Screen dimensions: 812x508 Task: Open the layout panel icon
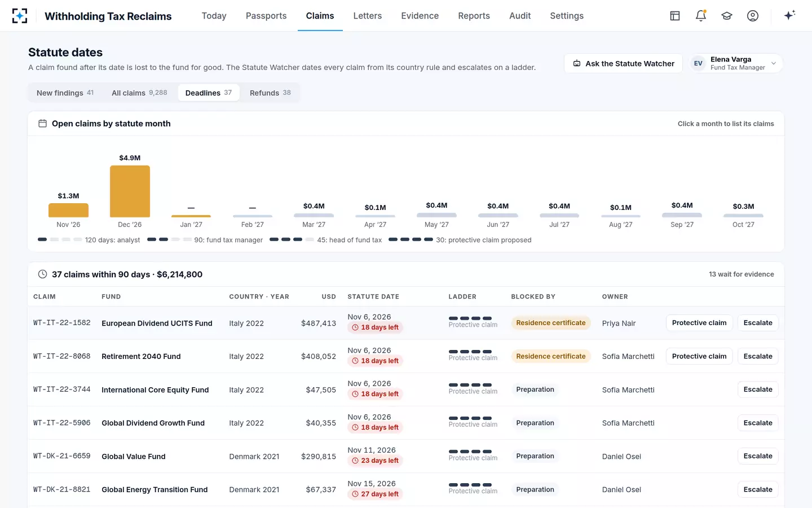coord(675,16)
